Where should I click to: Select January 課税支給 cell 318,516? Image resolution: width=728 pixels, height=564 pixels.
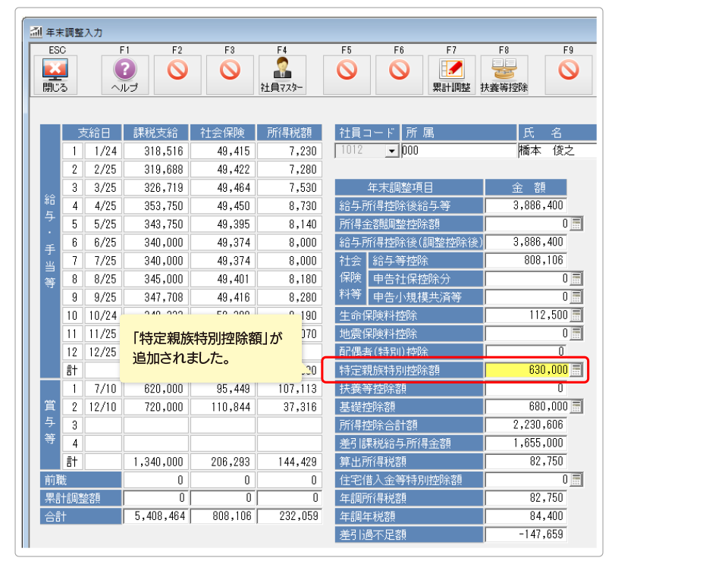[x=155, y=151]
